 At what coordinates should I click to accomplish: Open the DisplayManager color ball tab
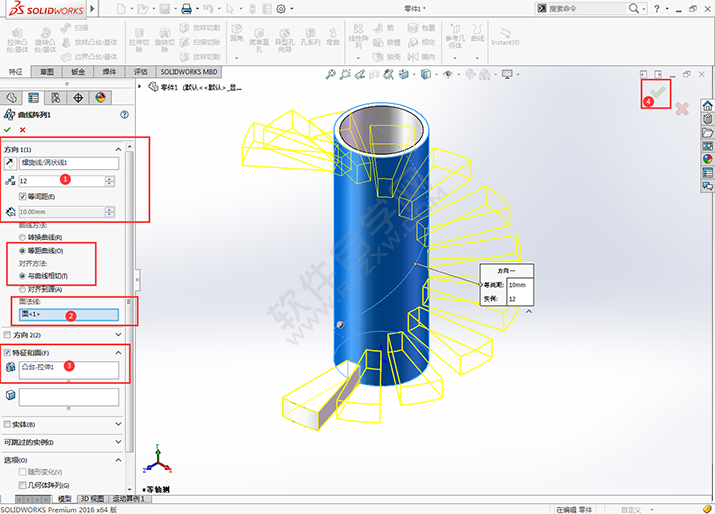pos(100,97)
